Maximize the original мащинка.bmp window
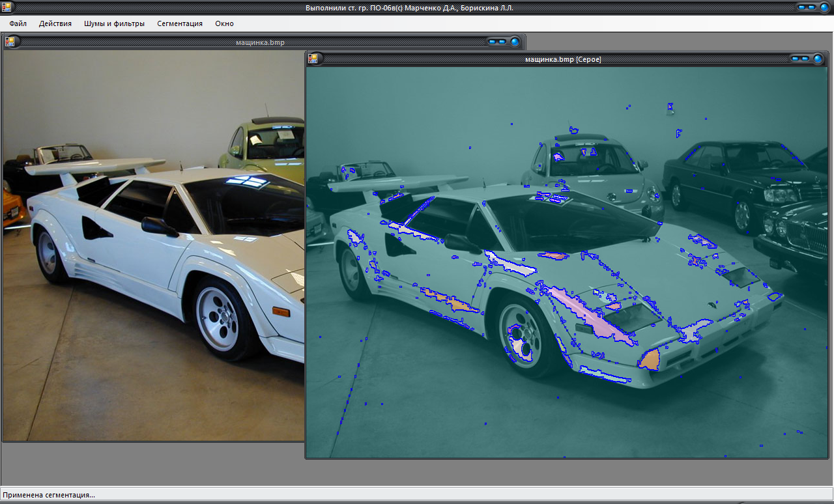Viewport: 834px width, 504px height. click(x=502, y=42)
